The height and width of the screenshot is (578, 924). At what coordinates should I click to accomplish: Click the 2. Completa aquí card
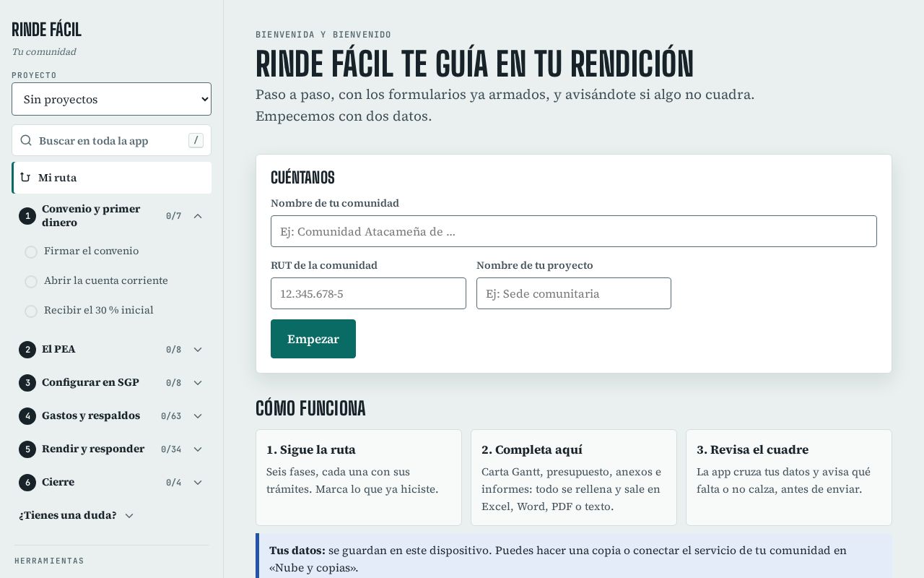pyautogui.click(x=574, y=478)
